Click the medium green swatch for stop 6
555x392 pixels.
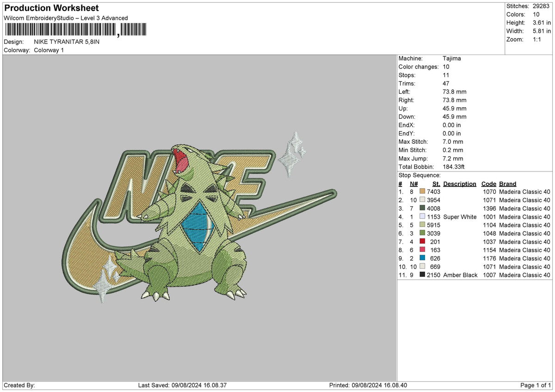pos(423,233)
